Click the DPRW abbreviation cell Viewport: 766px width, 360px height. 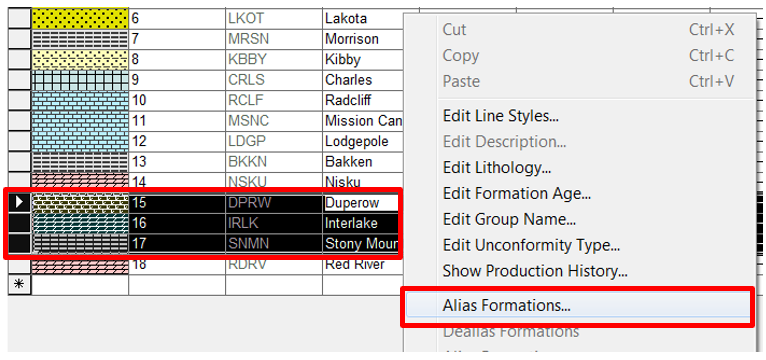274,203
